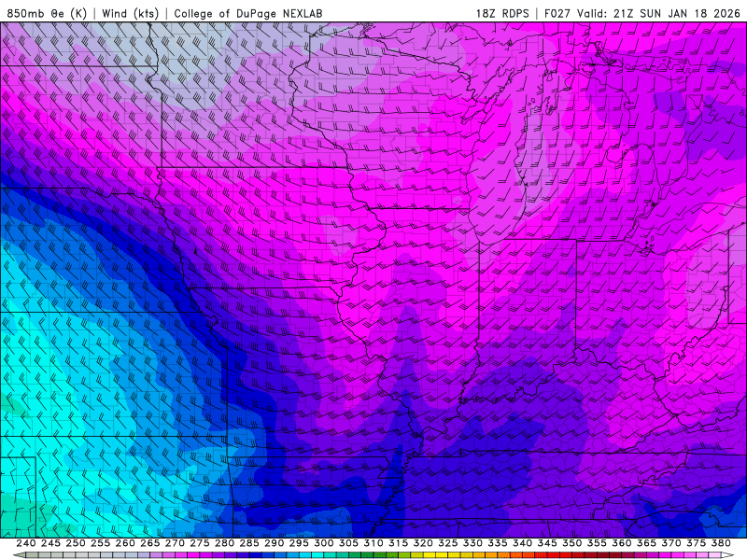The image size is (747, 560).
Task: Click the '850mb θe (K)' title label
Action: (x=47, y=13)
